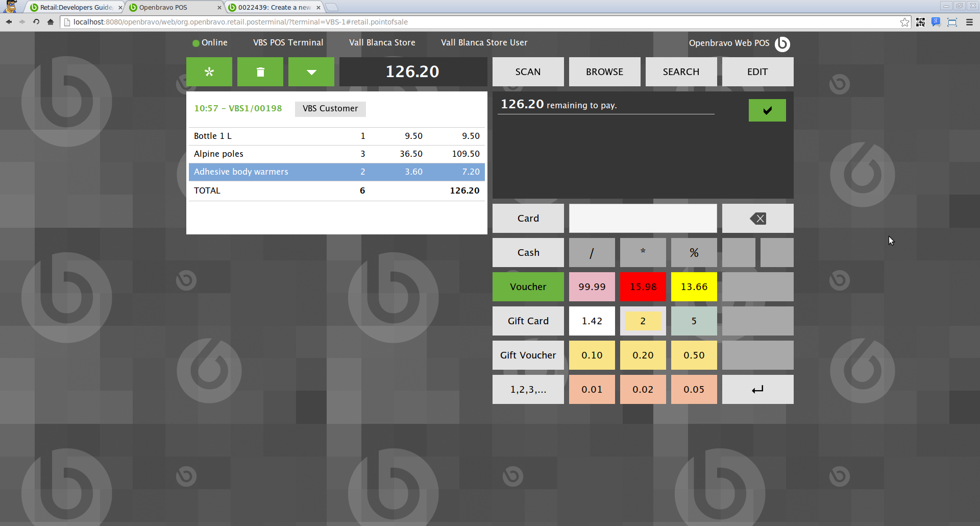Select Voucher payment method
Viewport: 980px width, 526px height.
528,287
